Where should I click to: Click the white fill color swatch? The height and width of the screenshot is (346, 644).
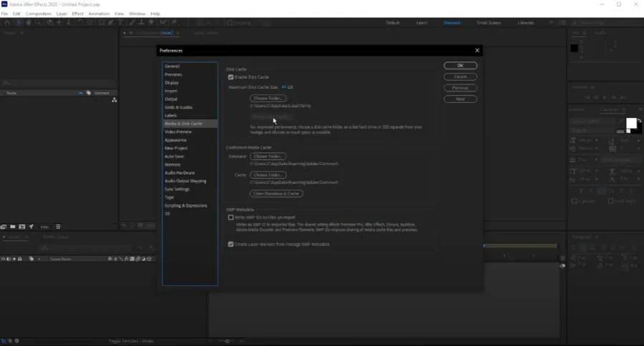click(x=631, y=123)
